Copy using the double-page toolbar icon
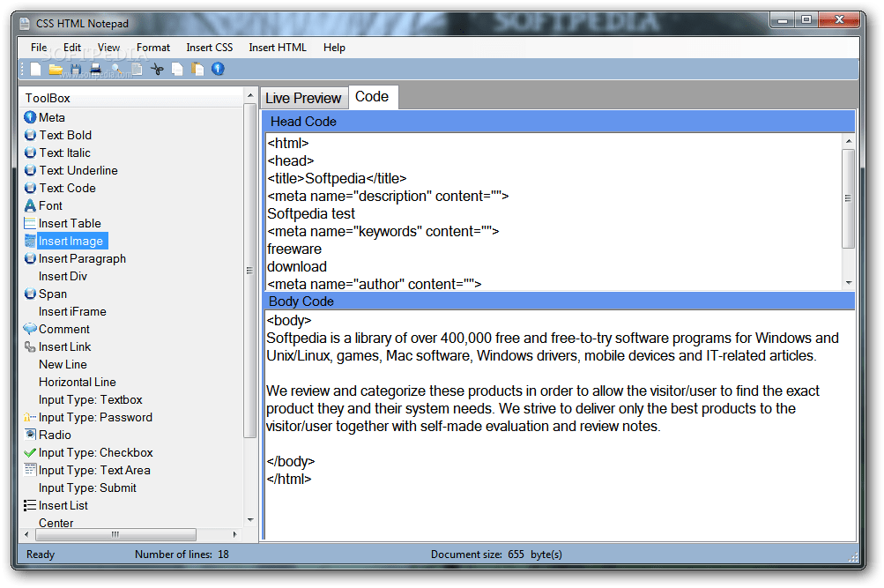Viewport: 884px width, 588px height. (177, 69)
